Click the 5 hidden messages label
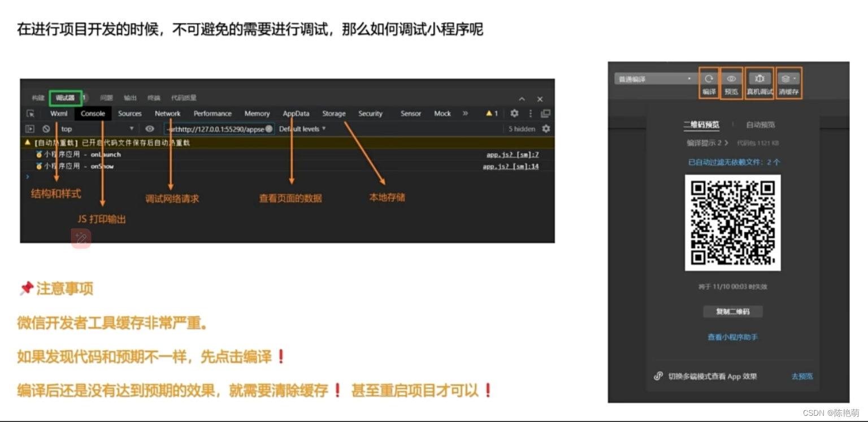This screenshot has height=422, width=868. pos(522,129)
